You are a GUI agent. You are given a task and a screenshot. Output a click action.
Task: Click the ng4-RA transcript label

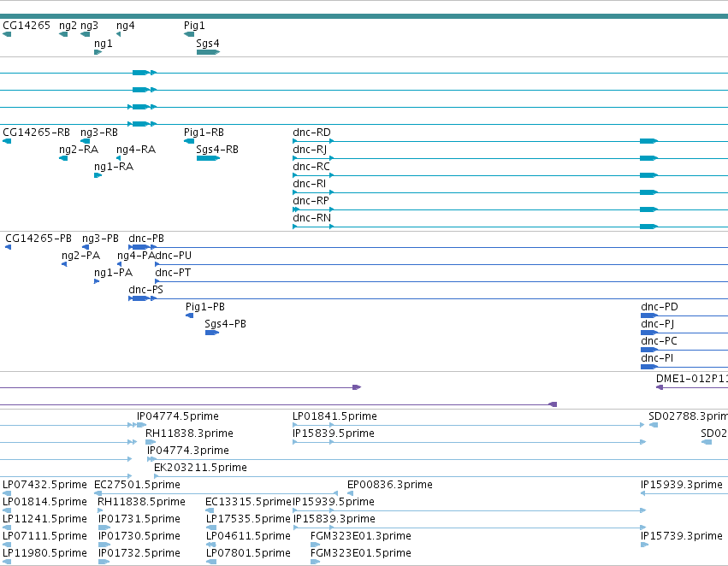point(136,150)
